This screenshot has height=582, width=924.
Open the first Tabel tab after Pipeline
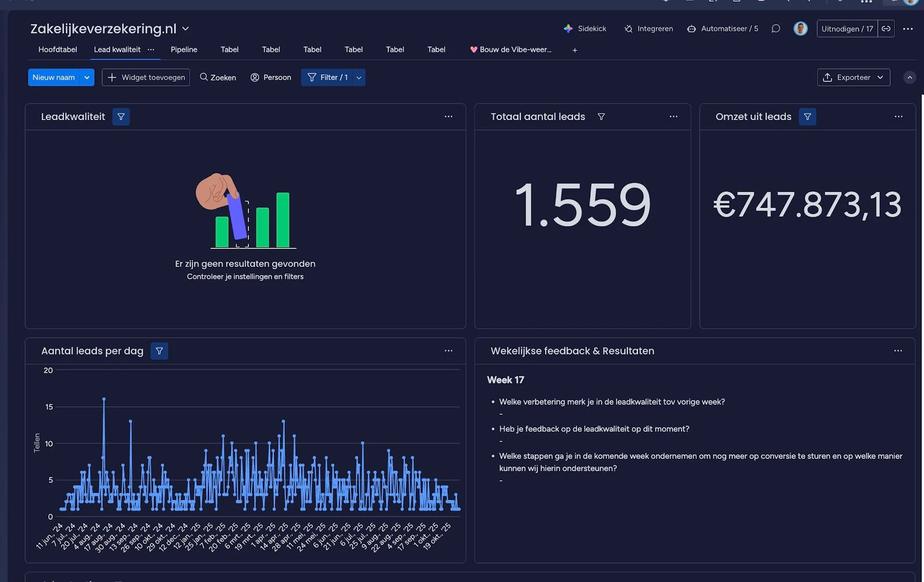coord(229,50)
